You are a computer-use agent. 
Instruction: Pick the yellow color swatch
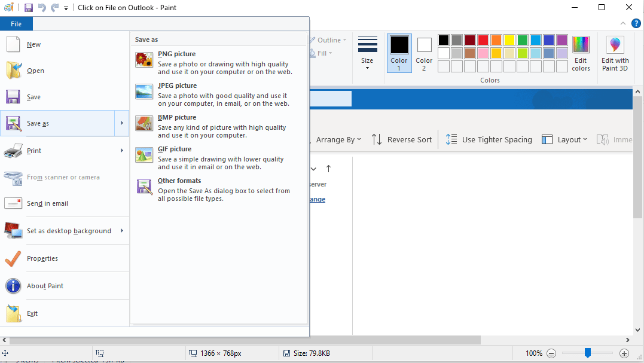click(509, 40)
